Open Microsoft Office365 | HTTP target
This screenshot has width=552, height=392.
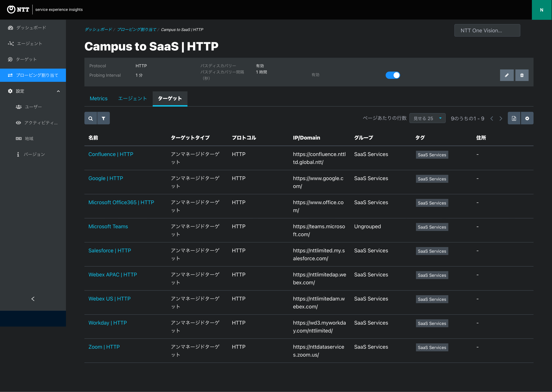coord(121,202)
